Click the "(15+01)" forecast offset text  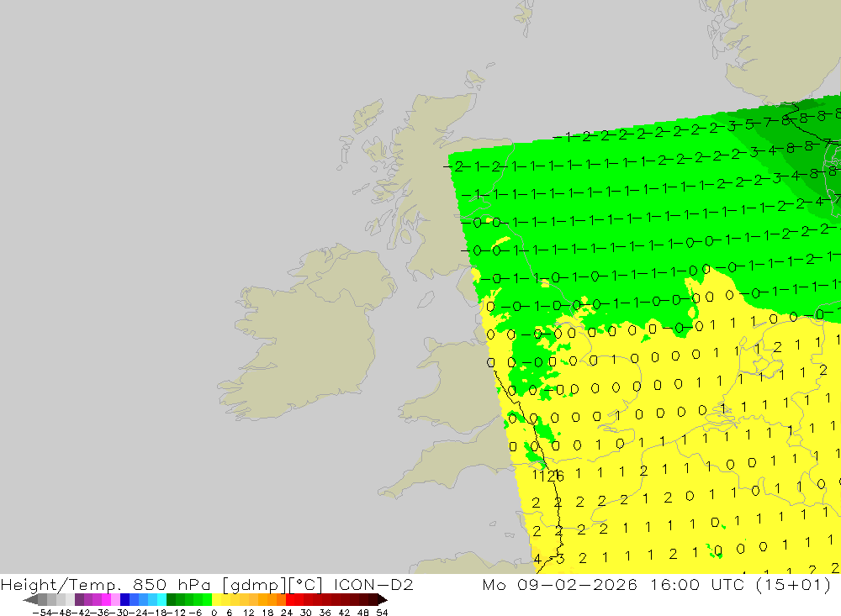(x=795, y=584)
